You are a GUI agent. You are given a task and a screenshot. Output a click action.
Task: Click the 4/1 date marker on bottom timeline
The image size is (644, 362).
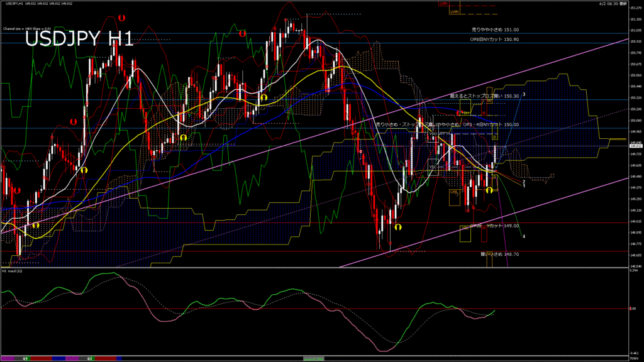(x=25, y=359)
